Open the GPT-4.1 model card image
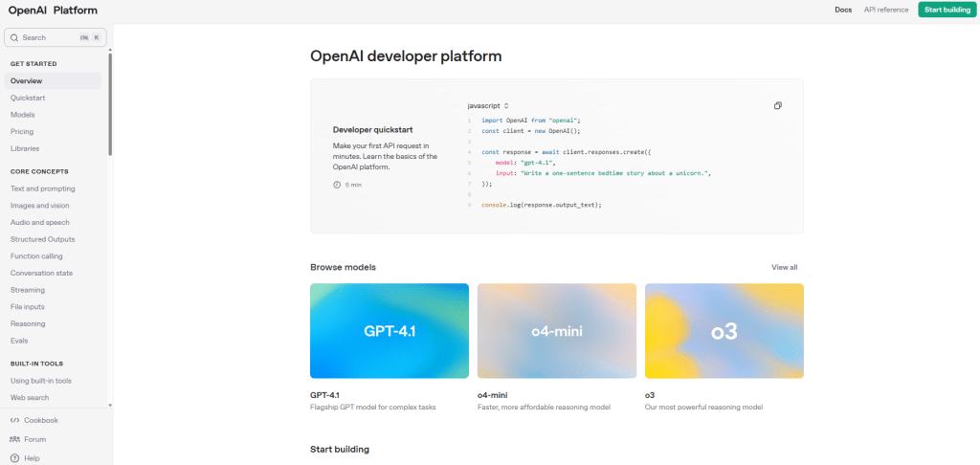The image size is (980, 465). click(390, 331)
